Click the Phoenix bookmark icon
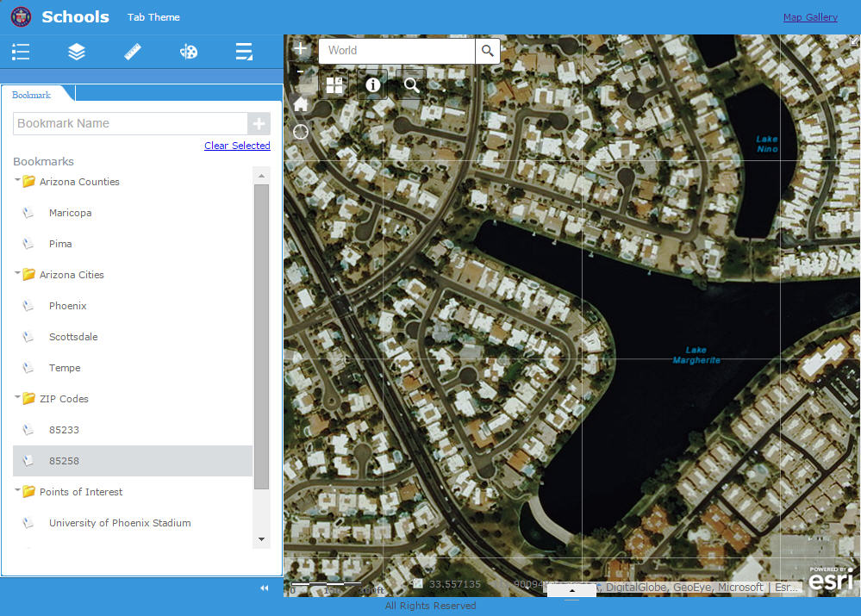This screenshot has height=616, width=861. point(28,306)
